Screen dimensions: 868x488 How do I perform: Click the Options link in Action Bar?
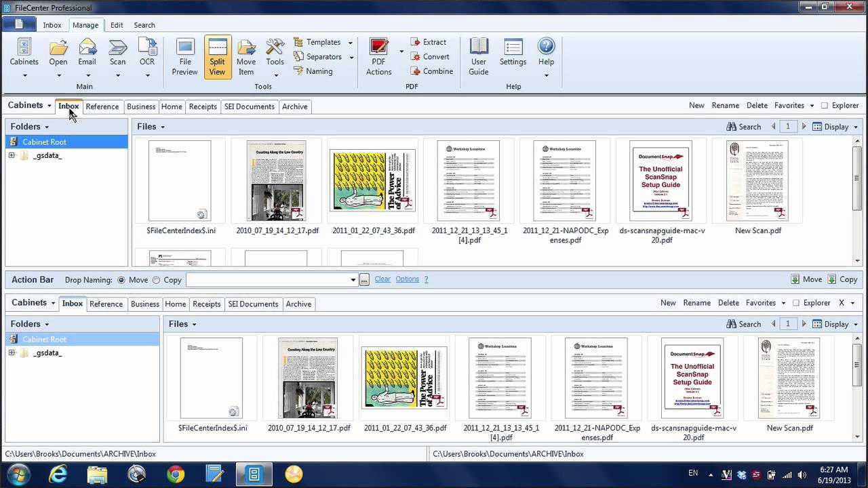tap(408, 279)
